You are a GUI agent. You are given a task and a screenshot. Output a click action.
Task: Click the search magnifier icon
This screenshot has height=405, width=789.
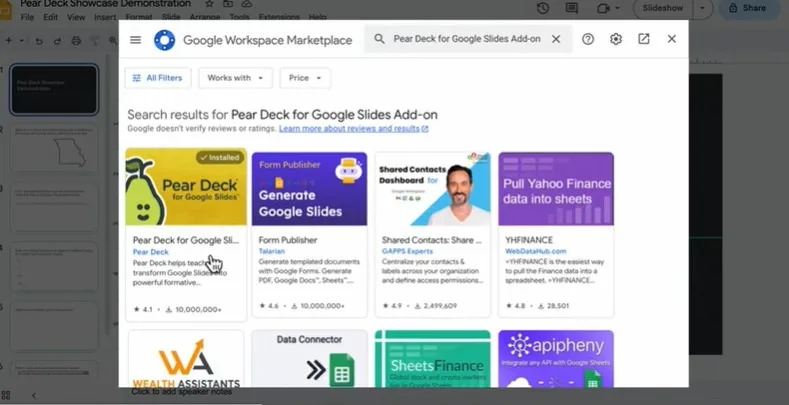pos(379,39)
